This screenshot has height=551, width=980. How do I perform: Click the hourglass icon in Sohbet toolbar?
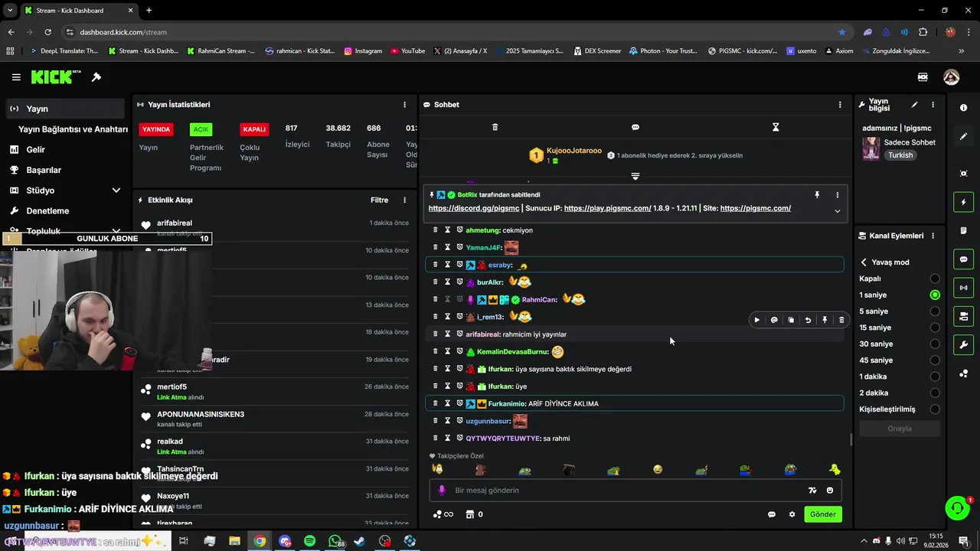776,127
